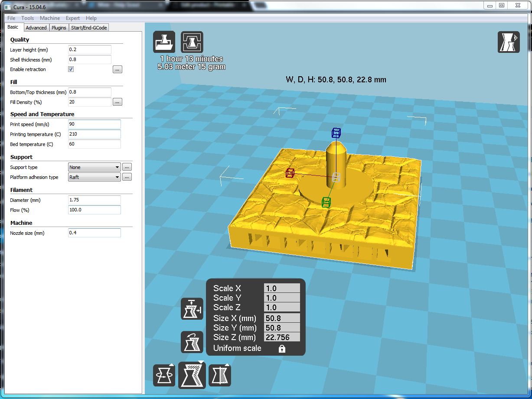Open Platform adhesion extra settings button
The height and width of the screenshot is (399, 532).
[127, 177]
